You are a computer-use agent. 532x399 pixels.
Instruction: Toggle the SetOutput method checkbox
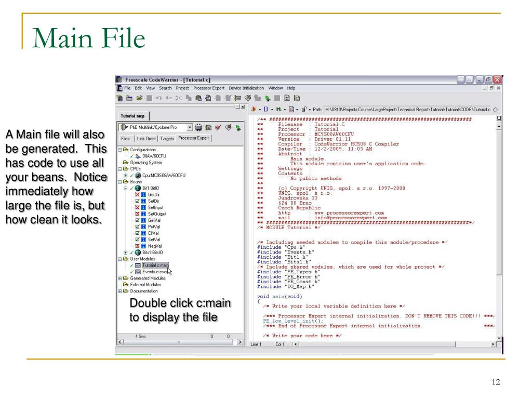(x=137, y=214)
